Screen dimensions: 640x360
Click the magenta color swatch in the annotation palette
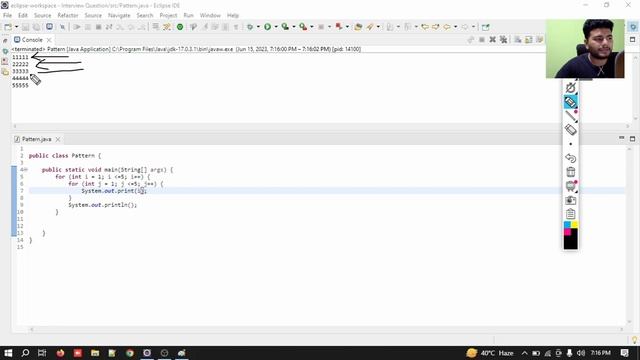click(x=567, y=231)
